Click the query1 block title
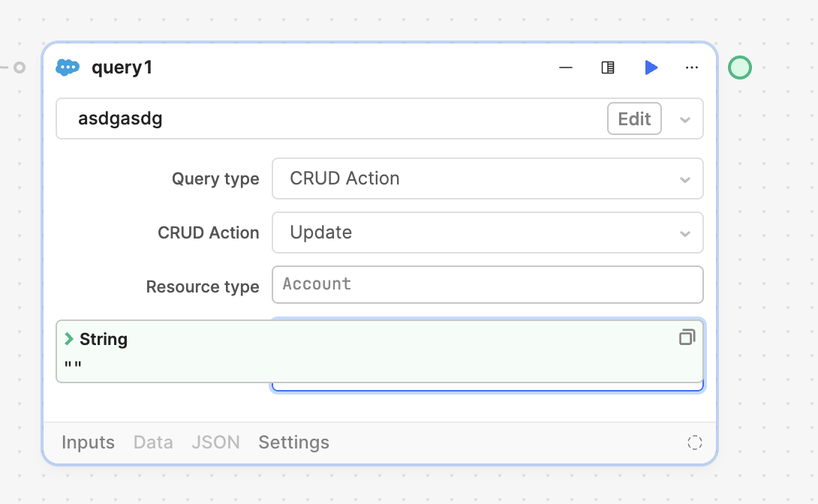The image size is (818, 504). click(x=122, y=67)
